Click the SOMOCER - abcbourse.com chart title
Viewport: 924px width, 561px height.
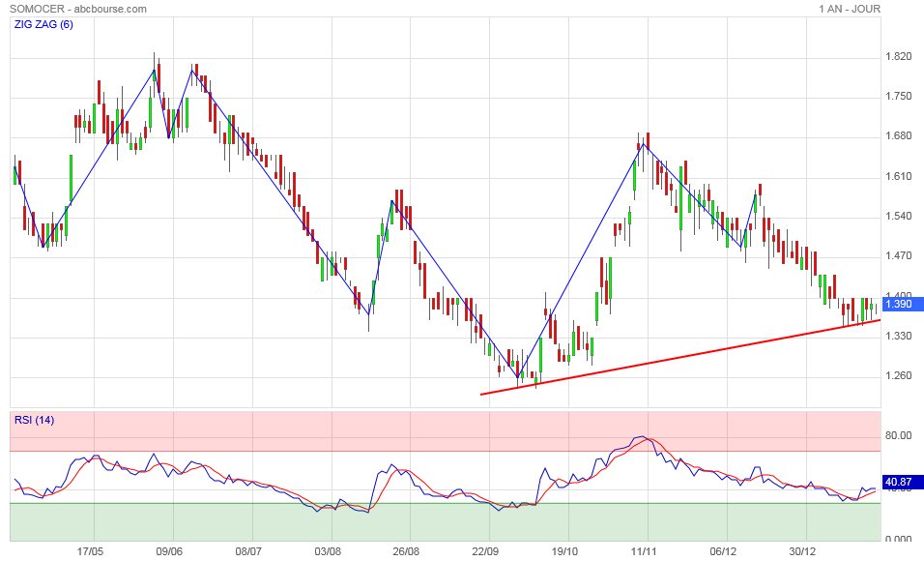78,9
